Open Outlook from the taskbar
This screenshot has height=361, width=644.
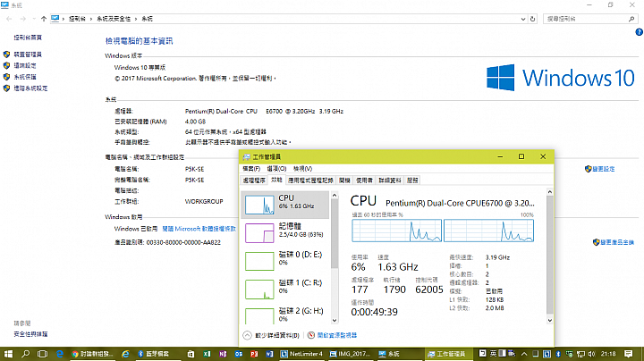(239, 354)
